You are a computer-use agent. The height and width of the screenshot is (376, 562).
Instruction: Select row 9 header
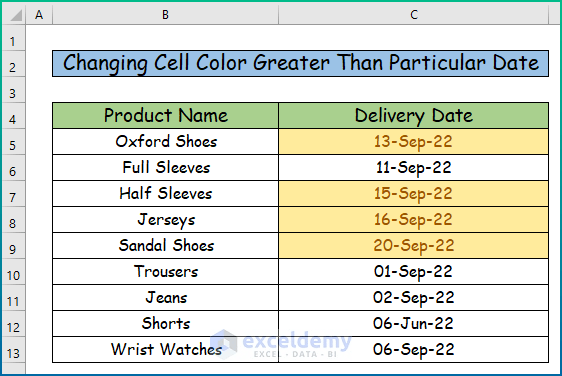coord(14,246)
